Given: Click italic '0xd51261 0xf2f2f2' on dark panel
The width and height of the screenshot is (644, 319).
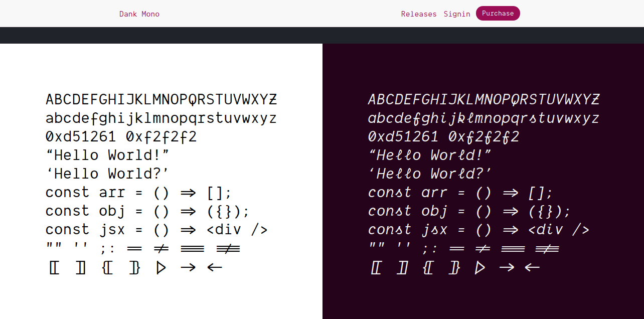Looking at the screenshot, I should click(443, 137).
